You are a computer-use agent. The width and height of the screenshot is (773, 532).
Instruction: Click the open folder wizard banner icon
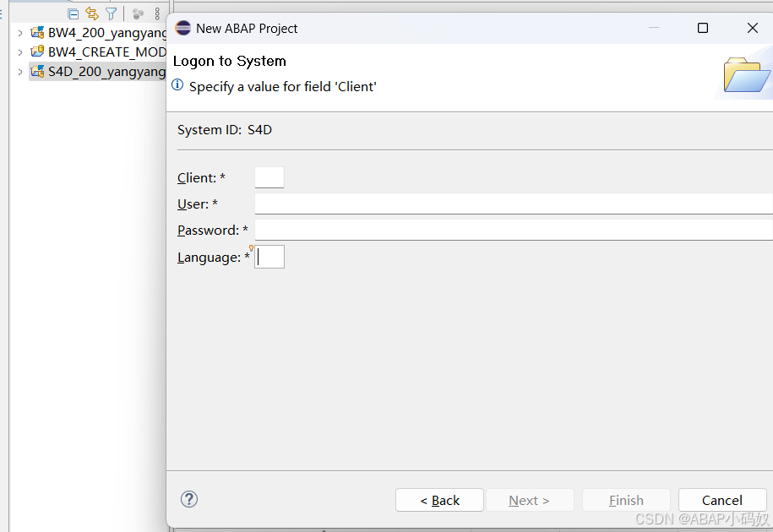click(x=746, y=75)
